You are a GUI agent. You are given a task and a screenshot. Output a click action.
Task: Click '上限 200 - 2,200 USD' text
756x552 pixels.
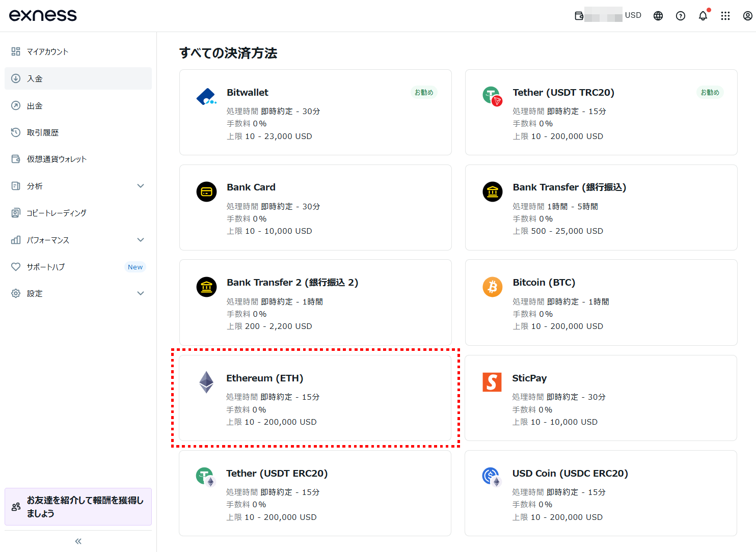point(269,326)
